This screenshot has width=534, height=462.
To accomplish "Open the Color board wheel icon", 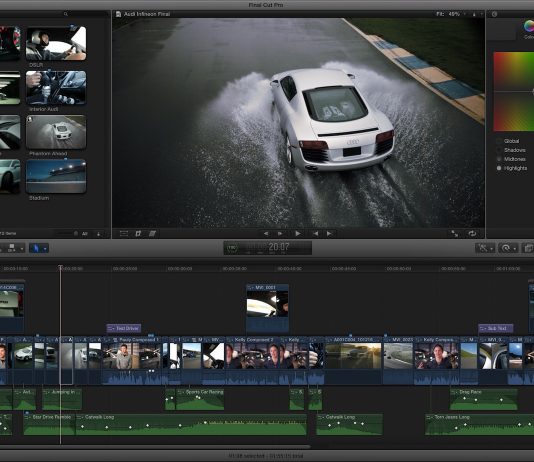I will pos(529,26).
